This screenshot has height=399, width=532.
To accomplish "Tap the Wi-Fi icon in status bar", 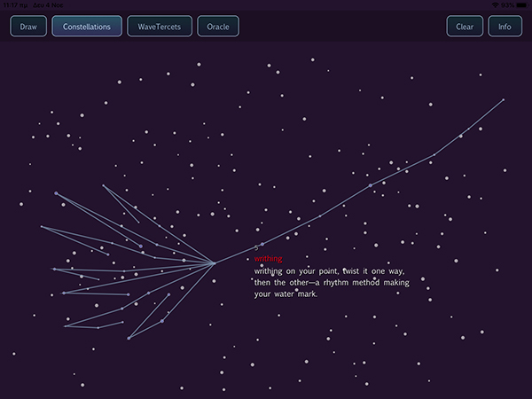I will (x=493, y=4).
